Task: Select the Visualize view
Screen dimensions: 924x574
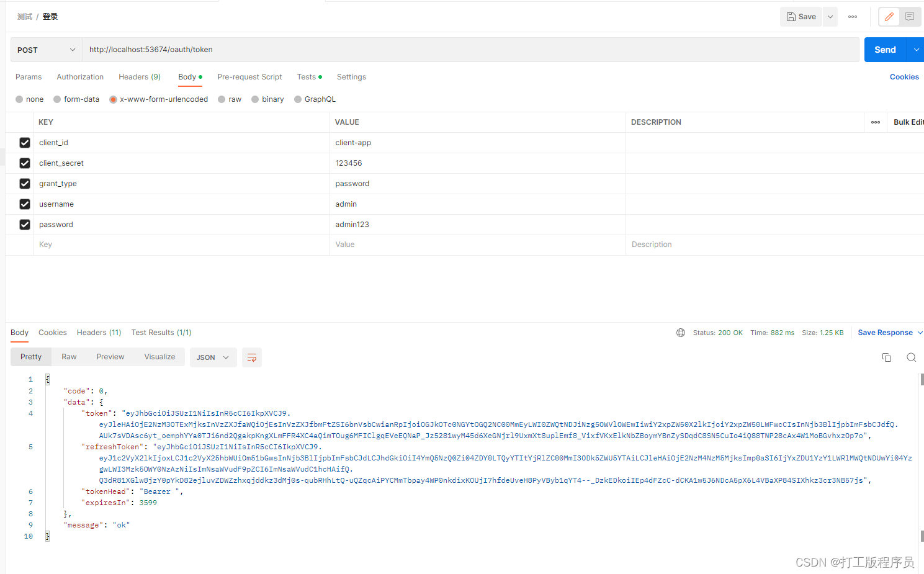Action: pyautogui.click(x=159, y=357)
